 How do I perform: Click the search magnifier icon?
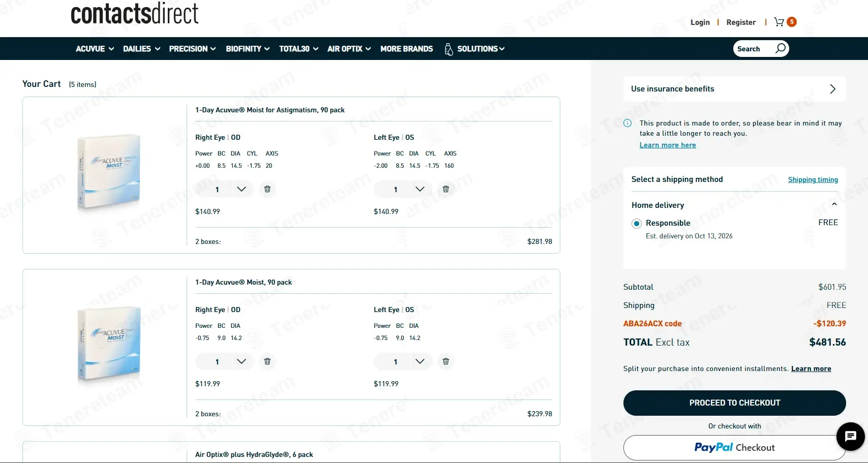click(x=781, y=48)
